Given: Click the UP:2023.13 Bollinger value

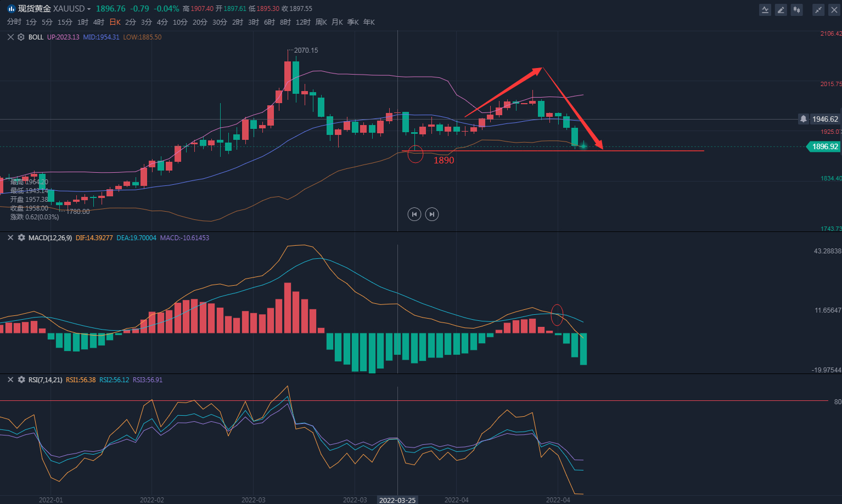Looking at the screenshot, I should [x=63, y=37].
